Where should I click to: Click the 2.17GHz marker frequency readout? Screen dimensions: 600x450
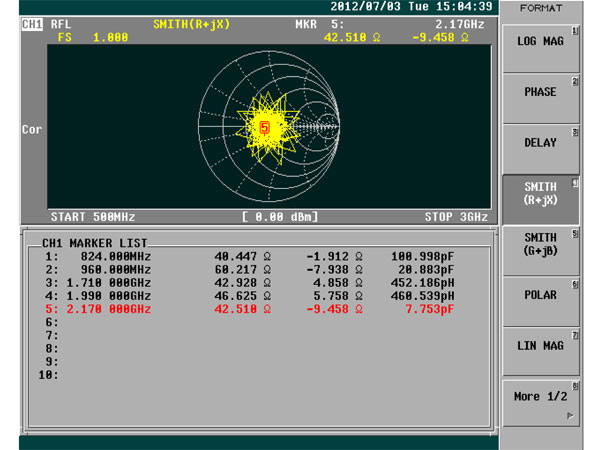(460, 24)
